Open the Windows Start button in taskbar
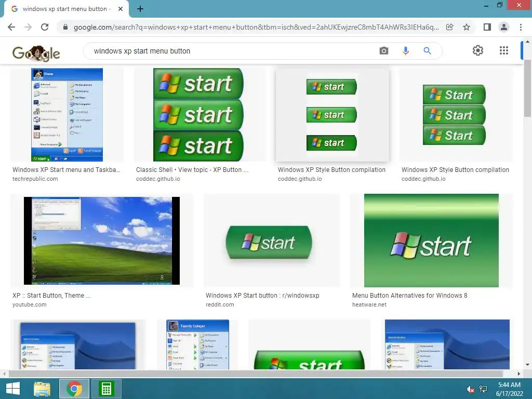This screenshot has width=532, height=399. [x=13, y=389]
